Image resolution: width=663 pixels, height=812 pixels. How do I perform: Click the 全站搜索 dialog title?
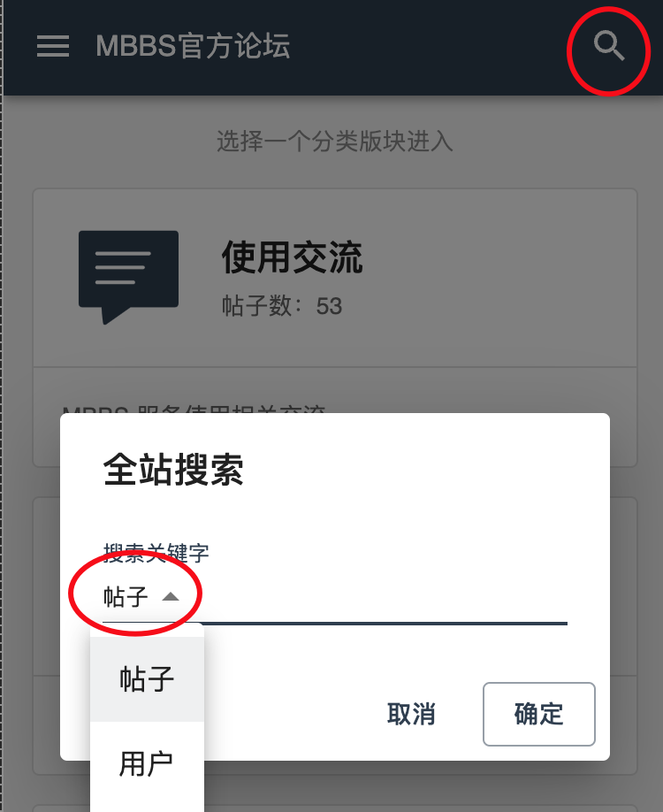tap(173, 469)
